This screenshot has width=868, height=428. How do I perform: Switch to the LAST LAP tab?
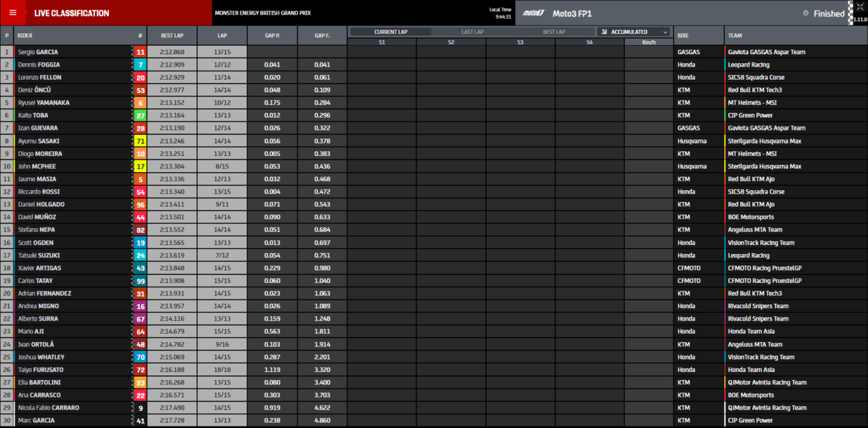click(473, 32)
